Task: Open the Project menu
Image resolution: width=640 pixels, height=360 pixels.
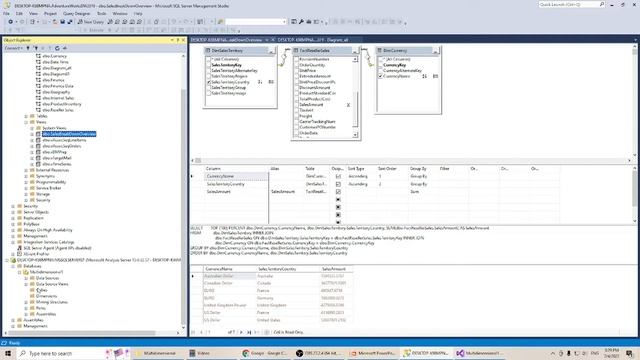Action: (51, 13)
